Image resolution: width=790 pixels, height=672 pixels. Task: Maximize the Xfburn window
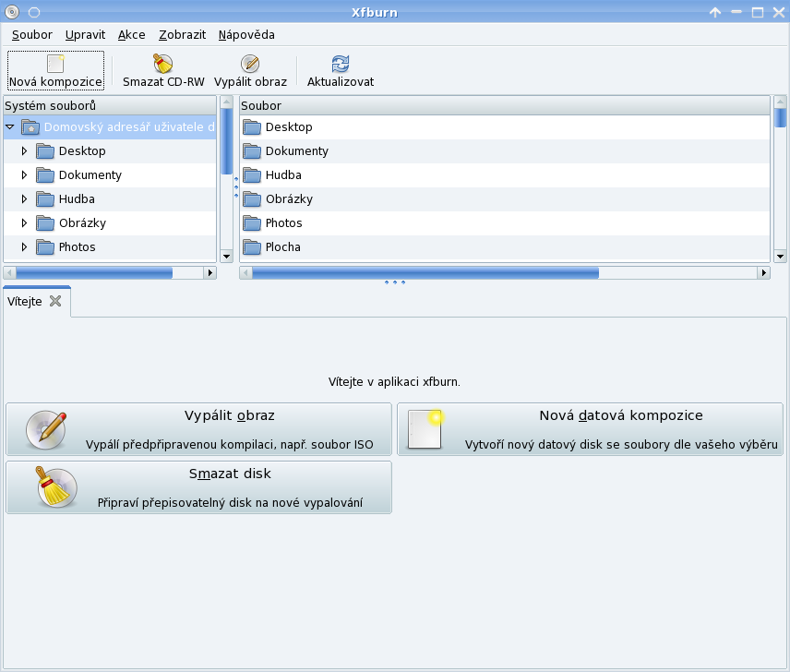758,12
